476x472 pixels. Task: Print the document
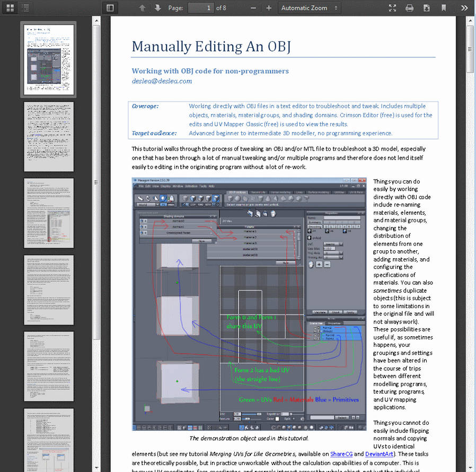point(409,7)
